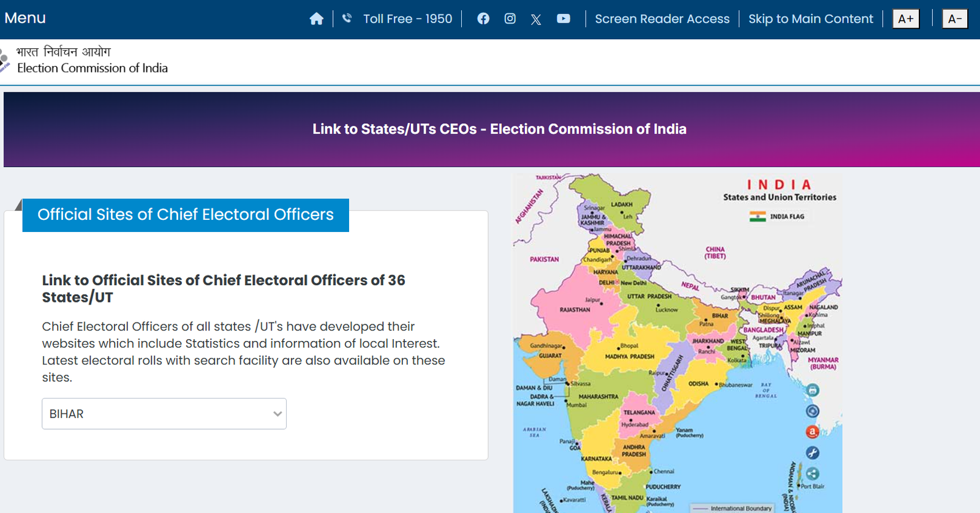This screenshot has height=513, width=980.
Task: Click the wrench tools icon on map
Action: pyautogui.click(x=812, y=452)
